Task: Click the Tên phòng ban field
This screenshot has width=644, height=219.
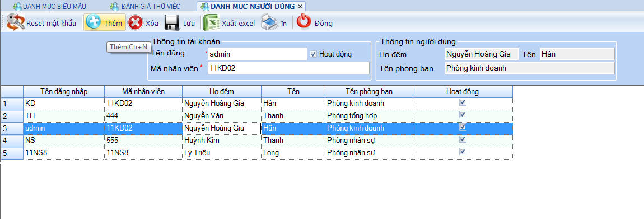Action: [x=530, y=68]
